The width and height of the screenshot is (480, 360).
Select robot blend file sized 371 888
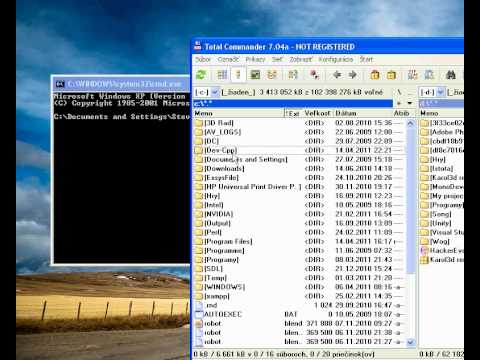tap(300, 323)
